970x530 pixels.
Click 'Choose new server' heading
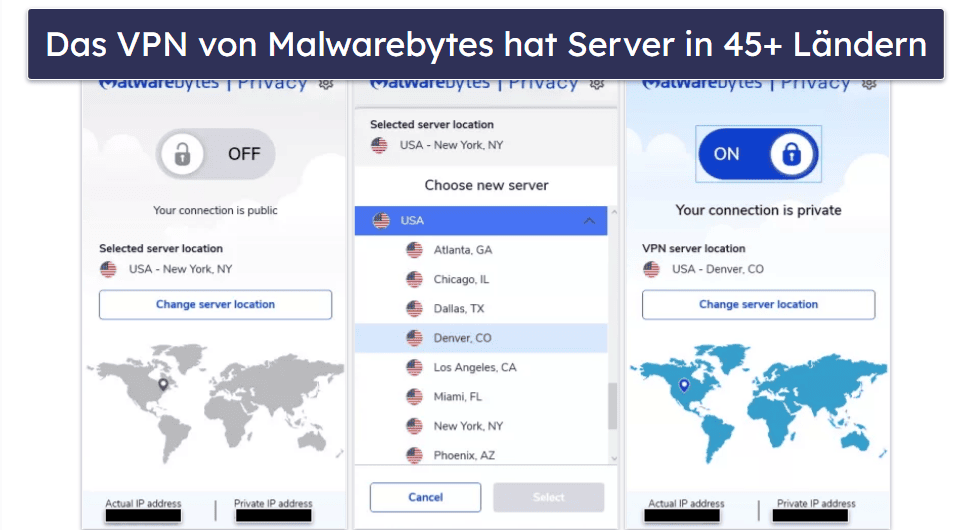[486, 185]
